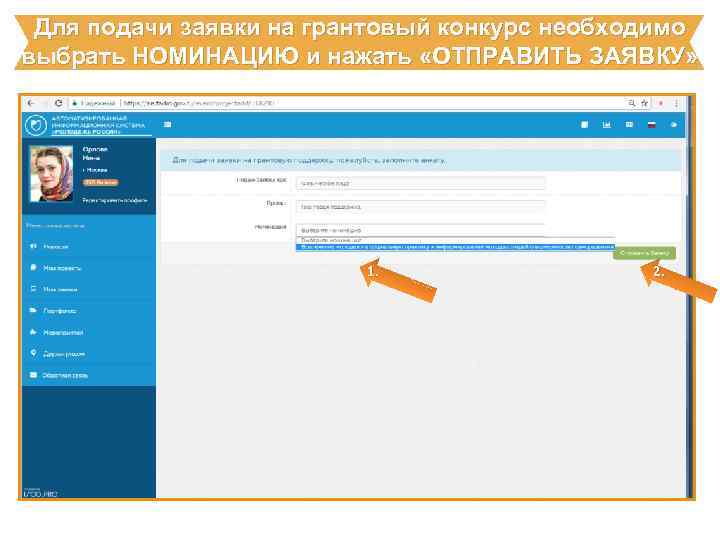Click the Мои заявки list icon
The width and height of the screenshot is (720, 540).
coord(33,289)
